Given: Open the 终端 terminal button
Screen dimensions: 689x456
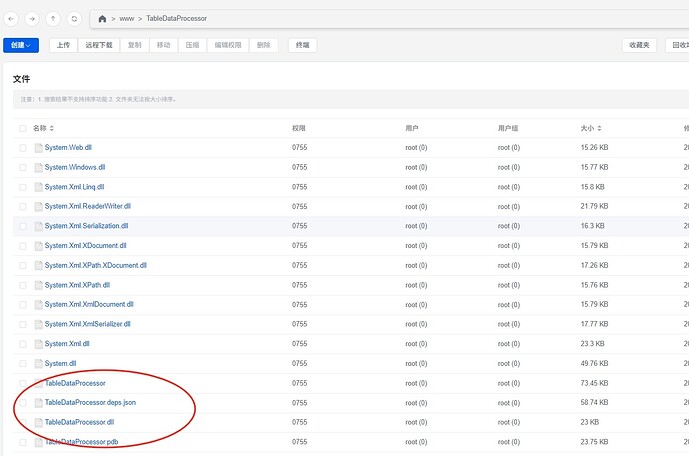Looking at the screenshot, I should 302,45.
